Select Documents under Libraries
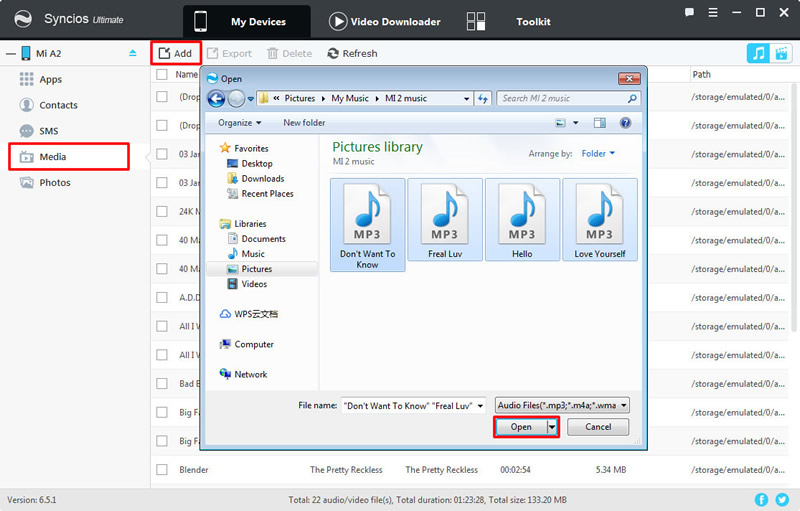 [x=263, y=239]
